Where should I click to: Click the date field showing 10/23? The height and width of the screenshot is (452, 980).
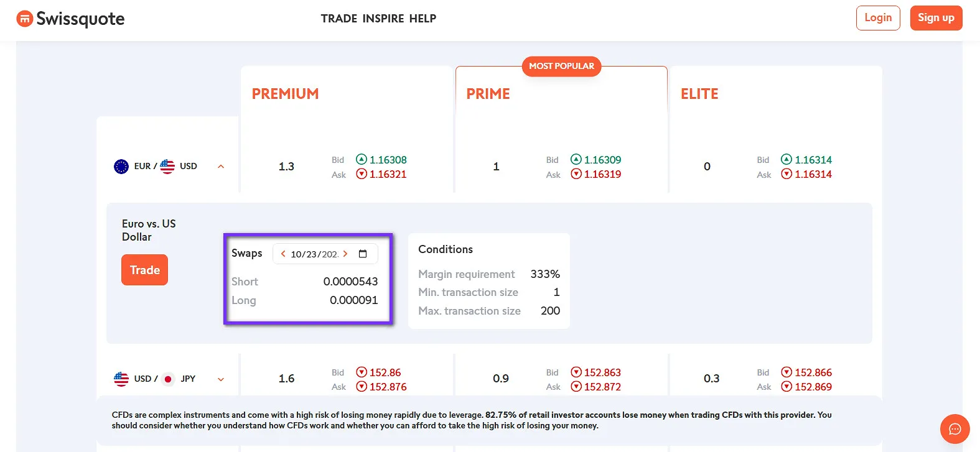[314, 253]
